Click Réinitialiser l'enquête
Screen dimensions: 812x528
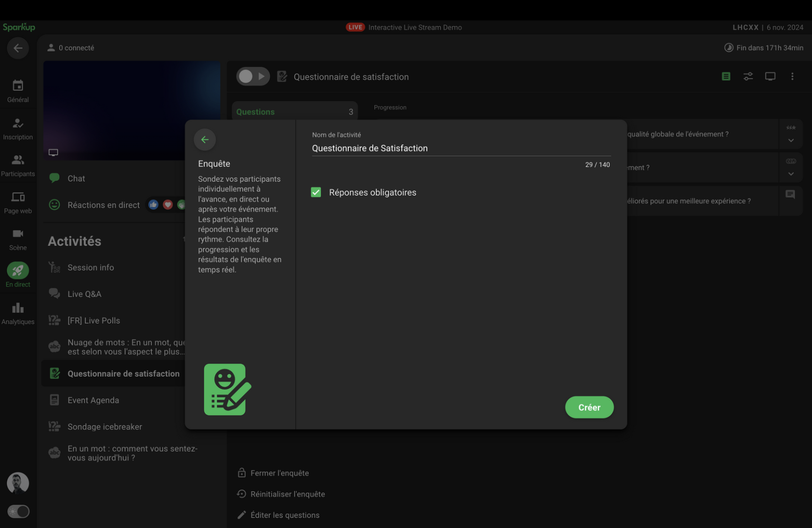point(287,494)
